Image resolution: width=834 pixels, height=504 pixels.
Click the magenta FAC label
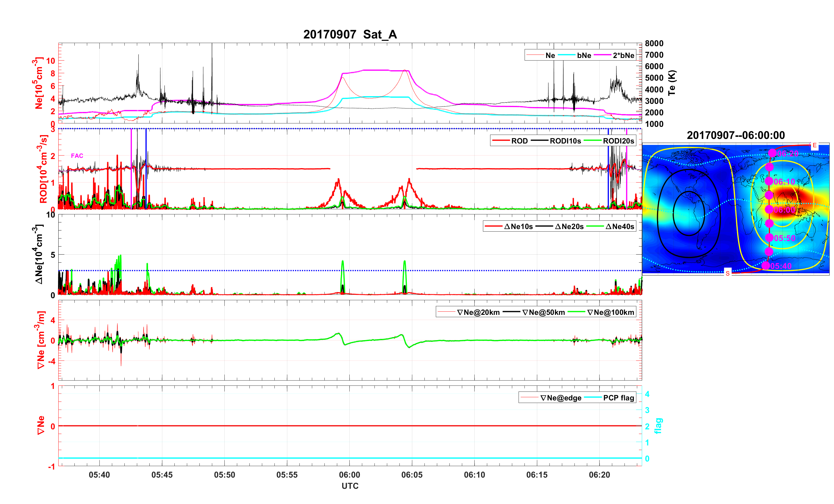pyautogui.click(x=77, y=156)
